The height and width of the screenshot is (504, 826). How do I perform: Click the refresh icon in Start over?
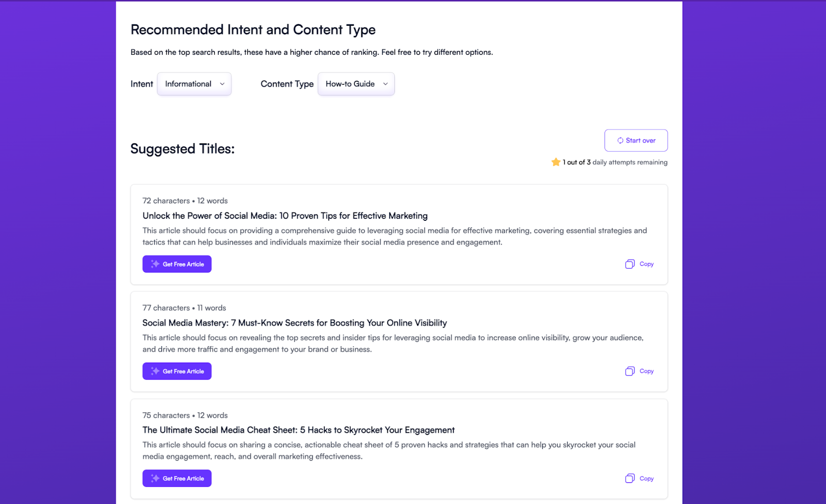pyautogui.click(x=620, y=140)
